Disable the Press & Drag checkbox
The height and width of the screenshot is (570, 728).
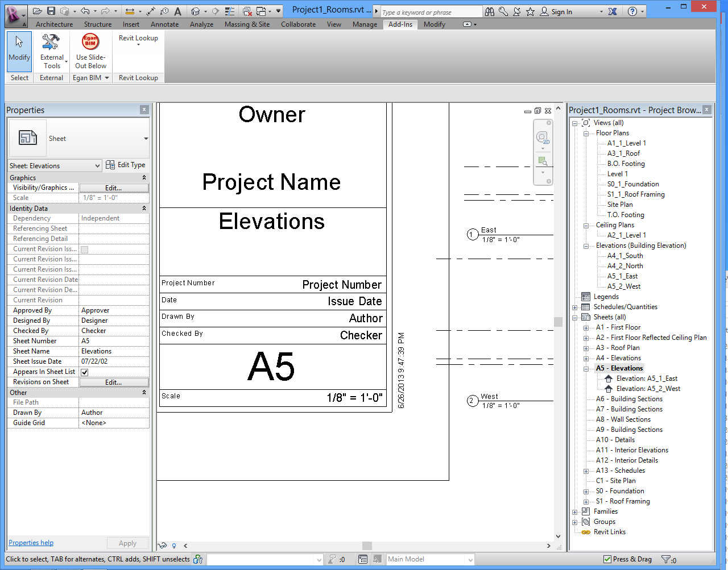(607, 559)
